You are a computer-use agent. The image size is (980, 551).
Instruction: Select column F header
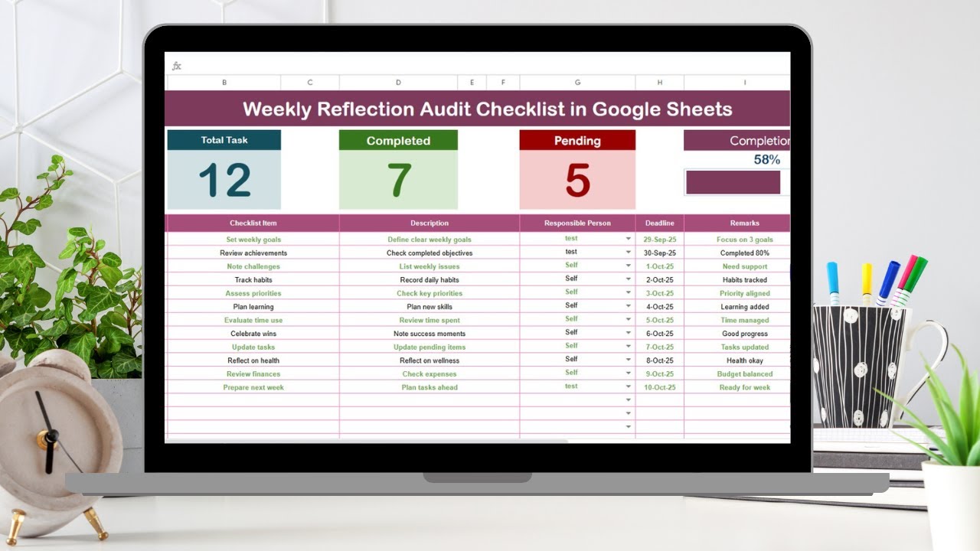(x=503, y=83)
